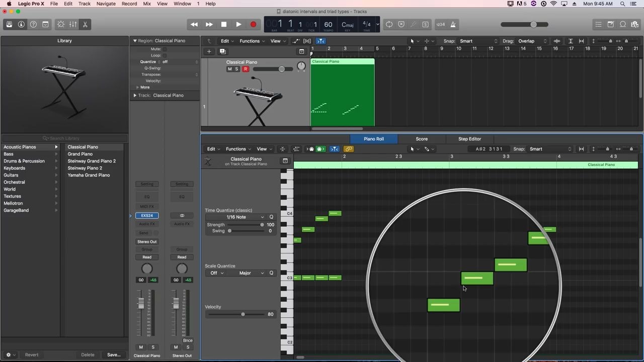Solo the Classical Piano track header
This screenshot has width=644, height=362.
[x=237, y=69]
